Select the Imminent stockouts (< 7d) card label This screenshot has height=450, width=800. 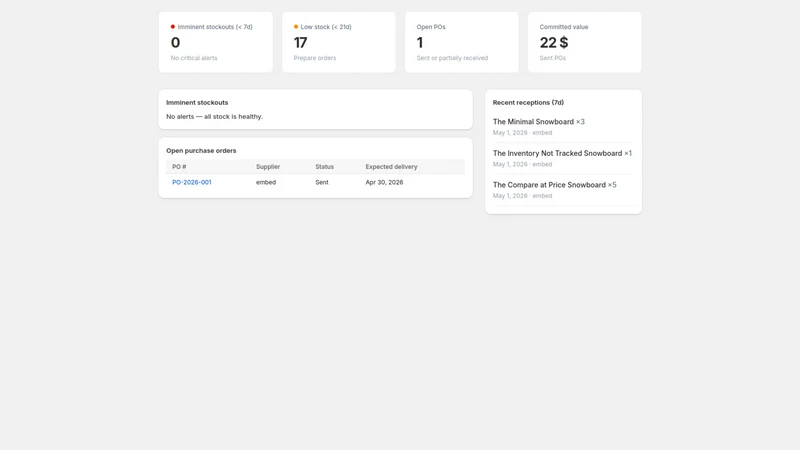215,27
